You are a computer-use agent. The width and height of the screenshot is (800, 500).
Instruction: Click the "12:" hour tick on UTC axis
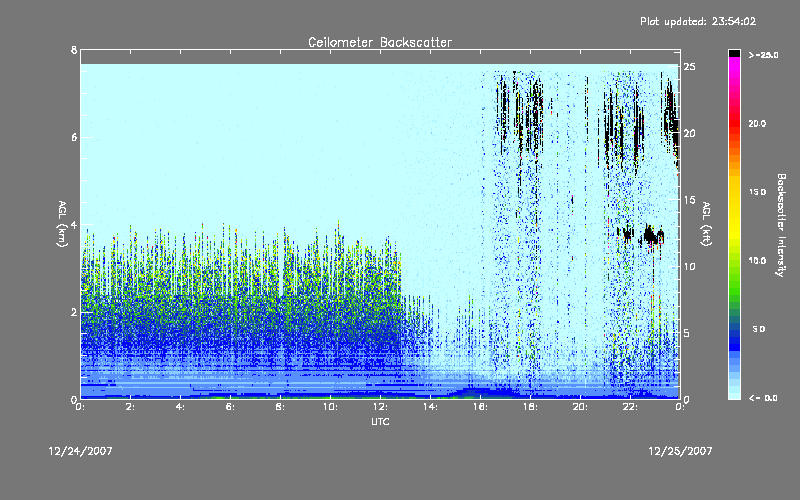[x=380, y=407]
